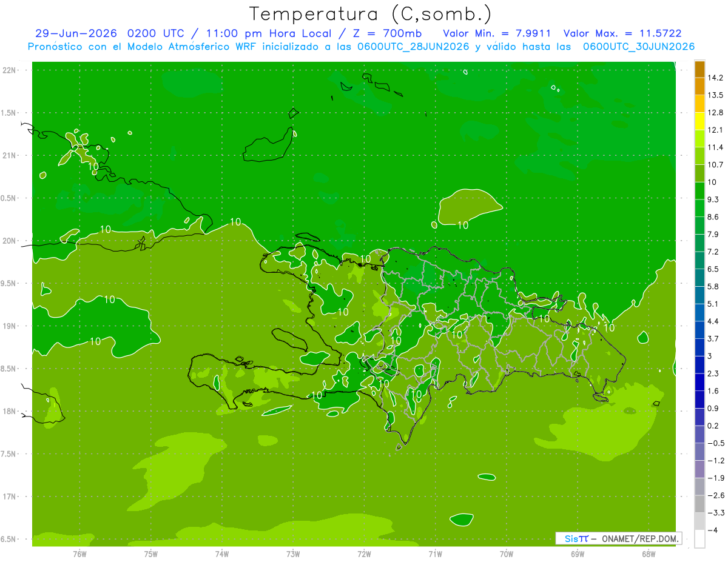
Task: Click the "69W" longitude label
Action: coord(578,554)
